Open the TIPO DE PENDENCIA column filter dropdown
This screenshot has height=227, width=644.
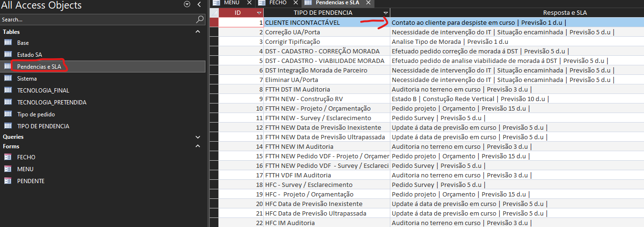[386, 13]
